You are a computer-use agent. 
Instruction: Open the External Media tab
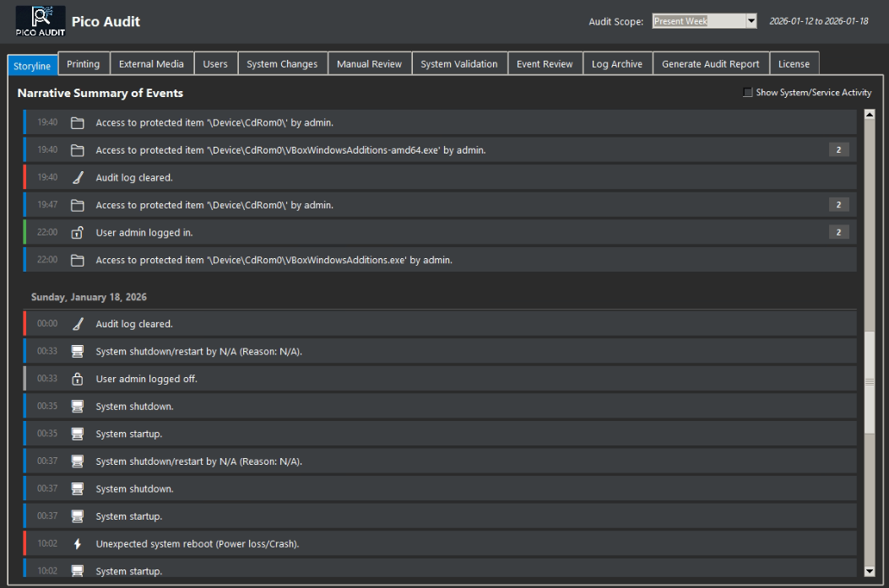coord(151,62)
